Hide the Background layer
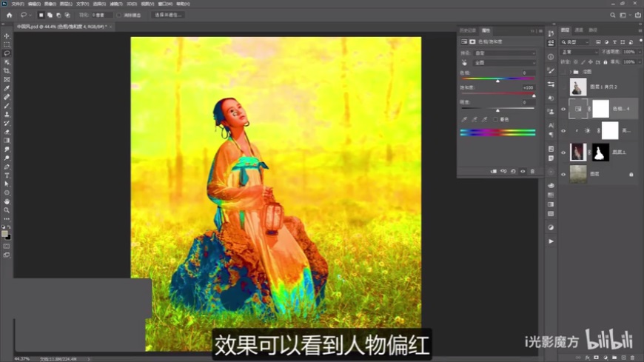This screenshot has width=644, height=362. click(563, 174)
